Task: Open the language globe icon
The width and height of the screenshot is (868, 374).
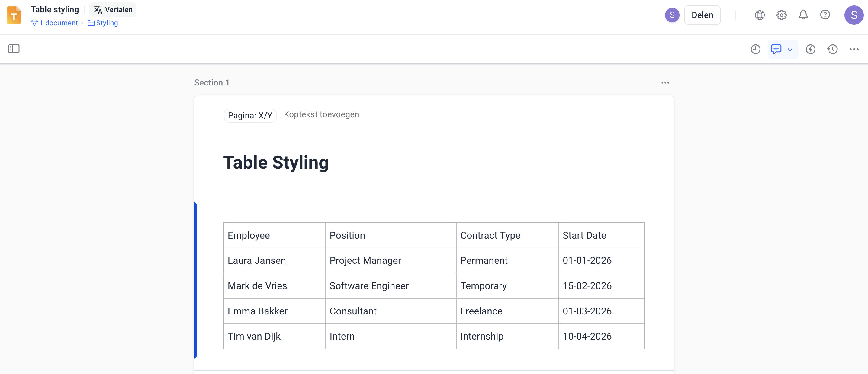Action: [760, 15]
